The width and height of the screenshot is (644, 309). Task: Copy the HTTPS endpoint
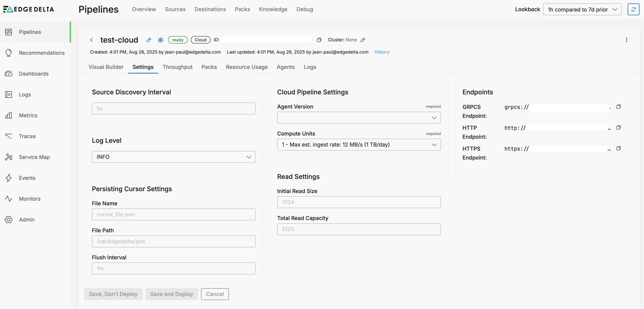click(619, 148)
